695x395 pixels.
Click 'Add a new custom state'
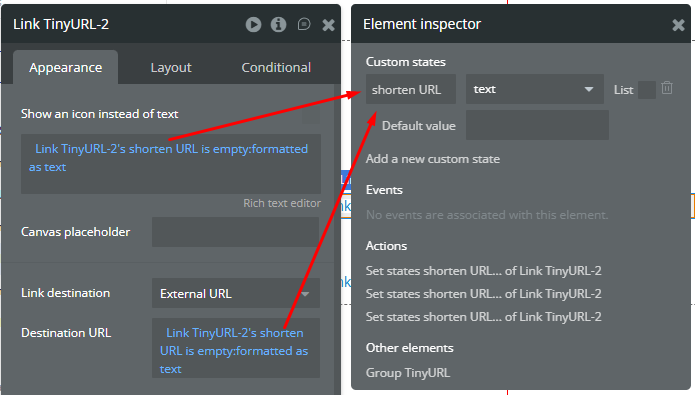(433, 159)
